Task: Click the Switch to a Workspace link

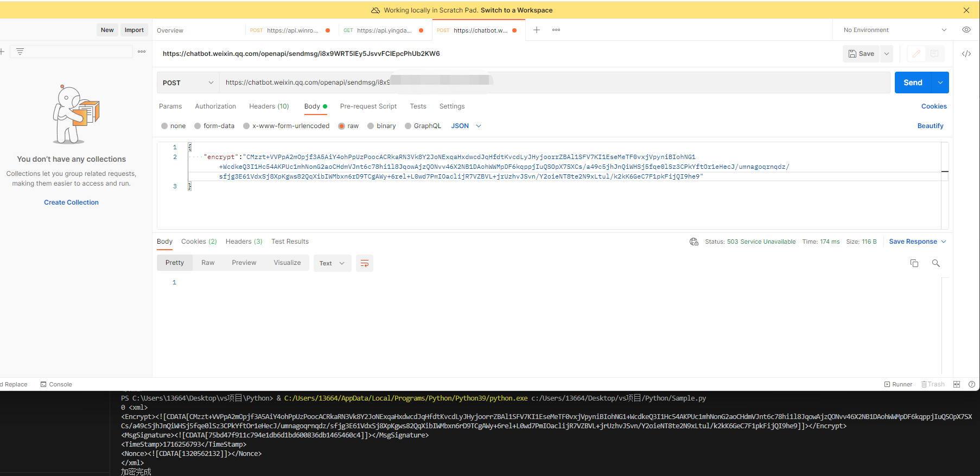Action: coord(517,10)
